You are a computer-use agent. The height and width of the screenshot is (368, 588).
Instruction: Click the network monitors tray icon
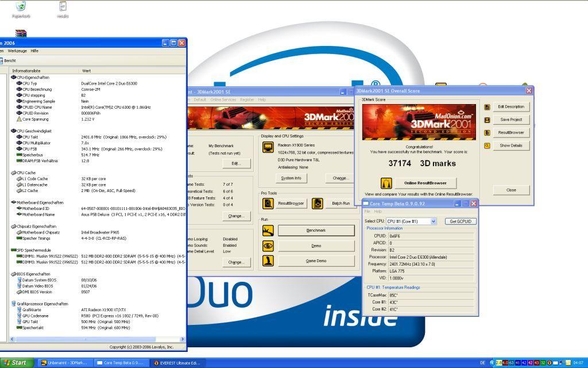point(562,363)
